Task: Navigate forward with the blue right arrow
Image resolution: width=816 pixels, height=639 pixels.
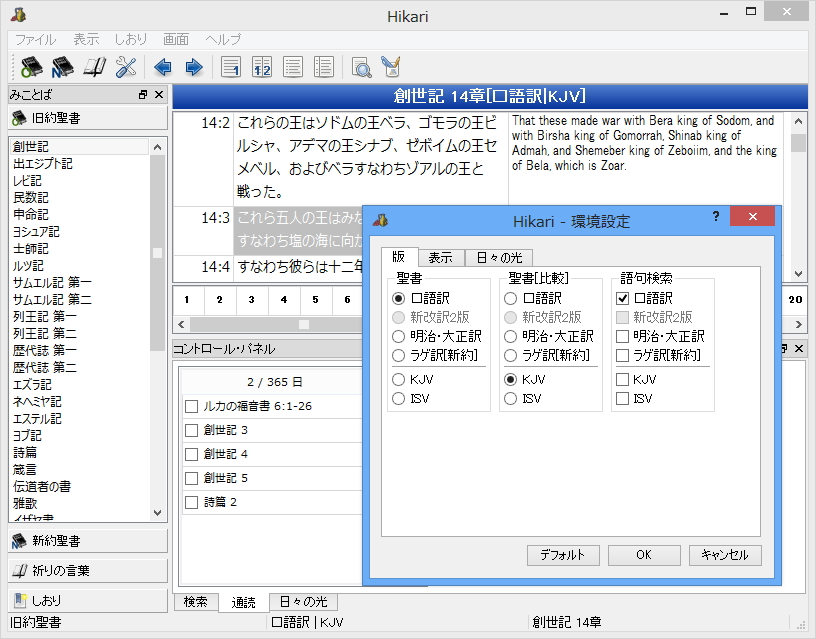Action: (x=192, y=67)
